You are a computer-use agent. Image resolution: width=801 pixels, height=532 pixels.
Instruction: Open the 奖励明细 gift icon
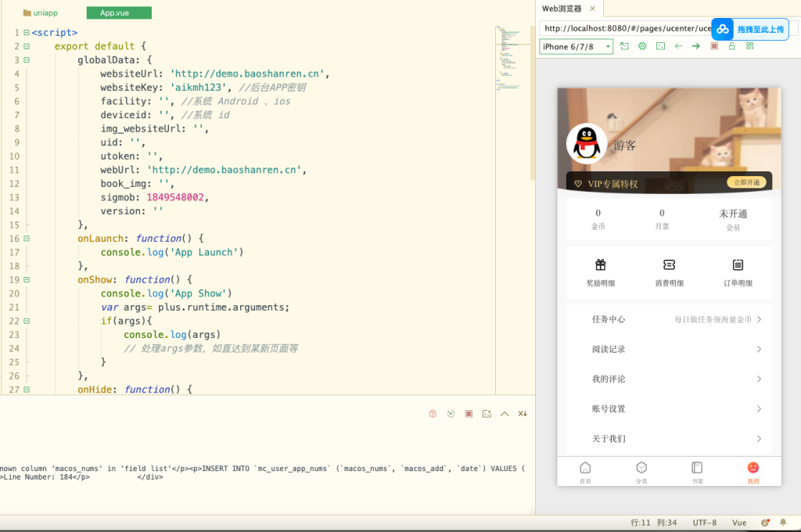click(x=600, y=264)
